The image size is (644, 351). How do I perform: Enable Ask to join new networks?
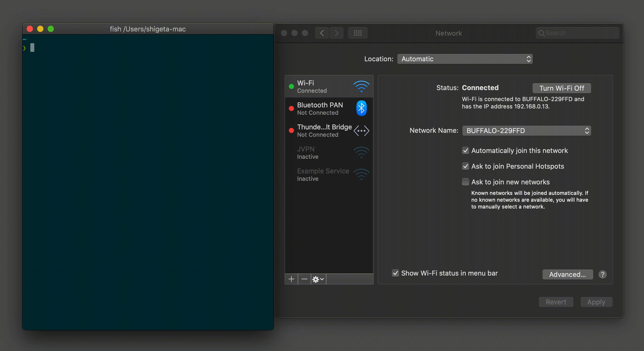coord(466,182)
